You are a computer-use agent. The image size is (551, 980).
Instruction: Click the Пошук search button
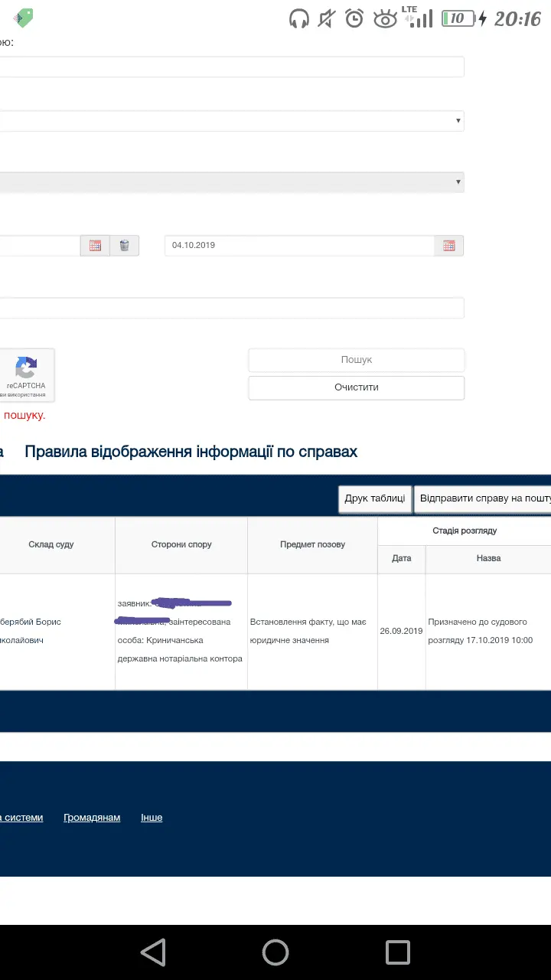356,360
